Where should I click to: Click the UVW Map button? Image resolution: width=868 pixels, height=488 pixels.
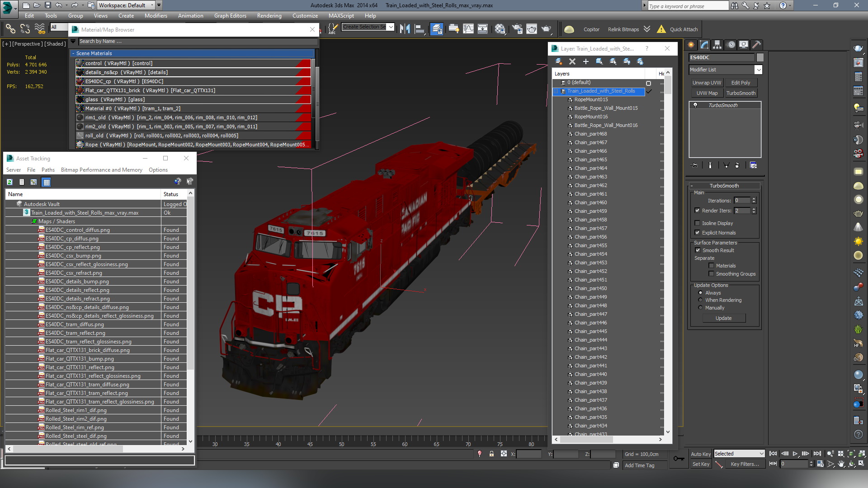[x=707, y=93]
